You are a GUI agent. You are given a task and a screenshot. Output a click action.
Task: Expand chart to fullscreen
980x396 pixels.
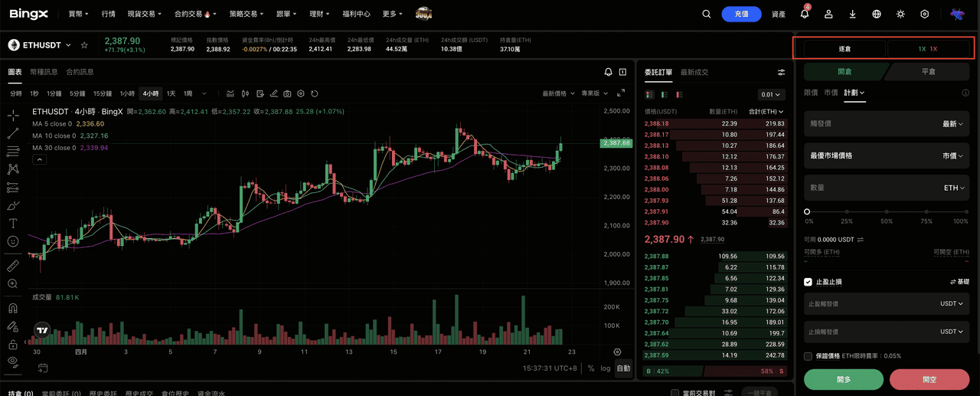coord(621,93)
